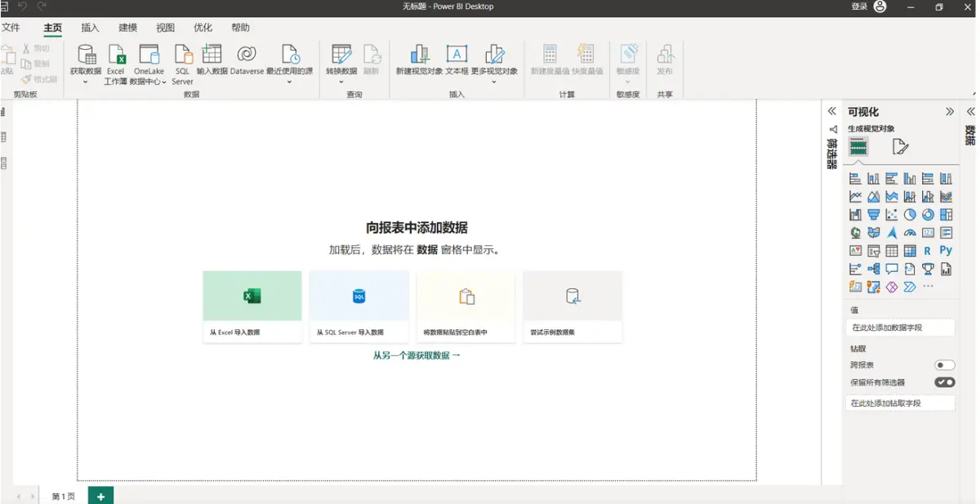Expand the 筛选器 pane chevron

(831, 112)
